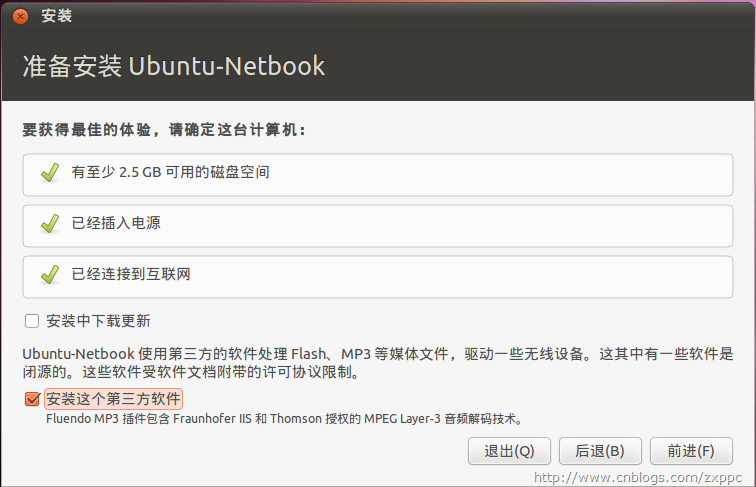Click label 安装中下载更新

[x=98, y=321]
